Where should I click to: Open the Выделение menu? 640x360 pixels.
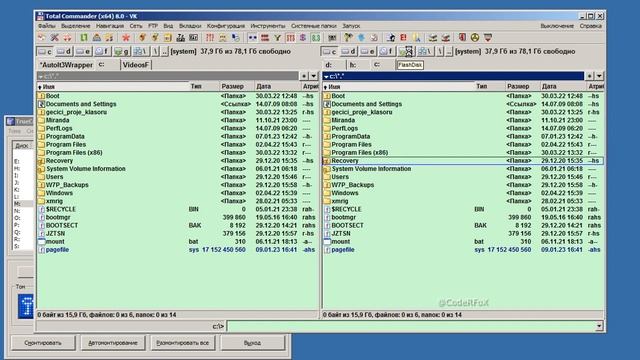coord(76,26)
